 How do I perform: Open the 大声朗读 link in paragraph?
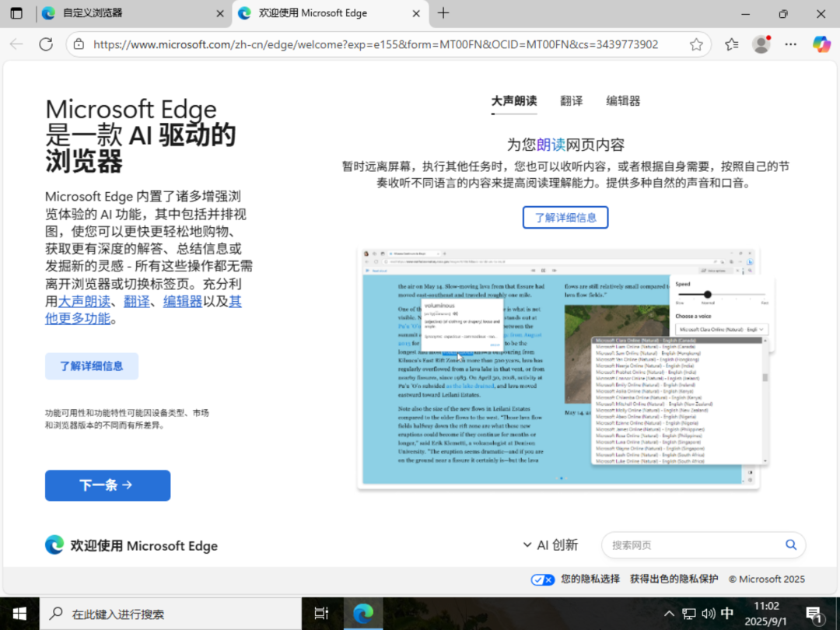coord(84,302)
